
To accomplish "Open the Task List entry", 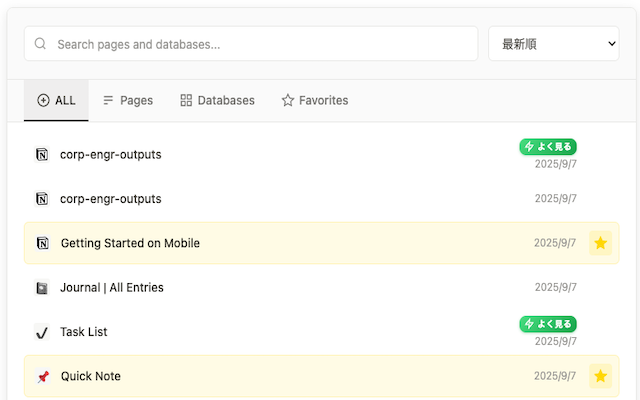I will point(322,332).
